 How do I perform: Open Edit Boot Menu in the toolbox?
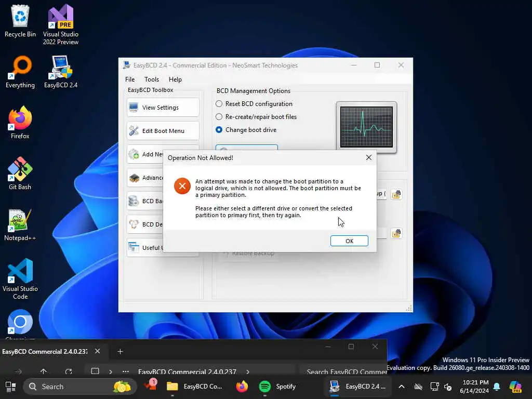[x=163, y=131]
